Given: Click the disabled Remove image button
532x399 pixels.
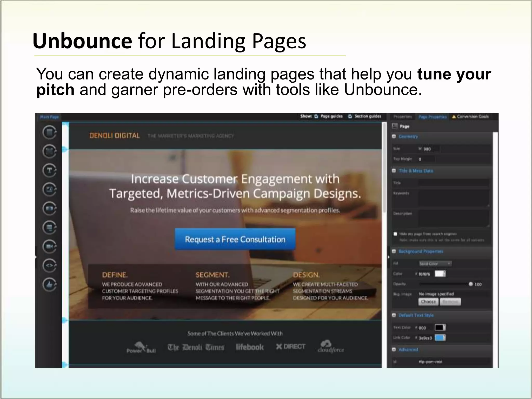Looking at the screenshot, I should click(x=450, y=302).
